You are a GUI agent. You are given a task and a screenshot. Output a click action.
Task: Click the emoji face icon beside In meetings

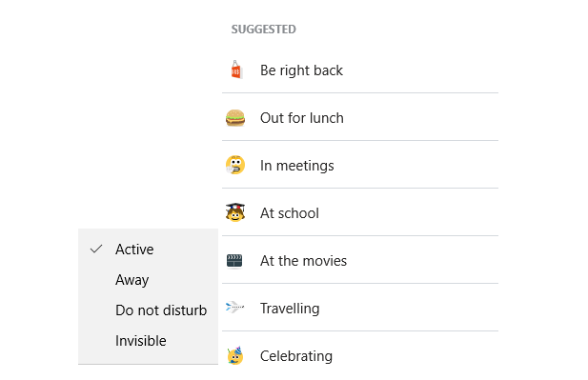click(x=235, y=165)
